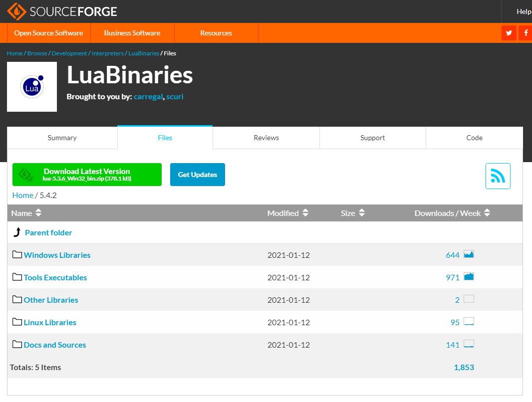The width and height of the screenshot is (532, 402).
Task: Open LuaBinaries breadcrumb link
Action: coord(144,53)
